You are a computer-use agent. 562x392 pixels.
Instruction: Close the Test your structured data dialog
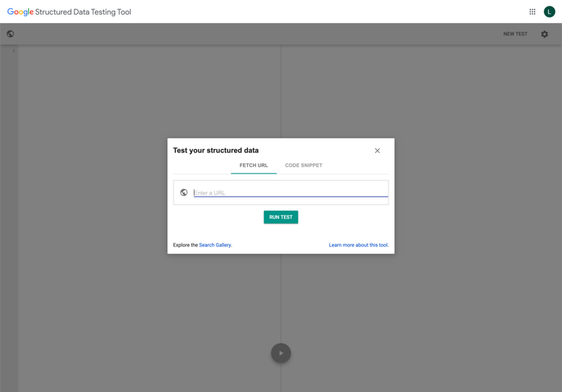[x=377, y=150]
